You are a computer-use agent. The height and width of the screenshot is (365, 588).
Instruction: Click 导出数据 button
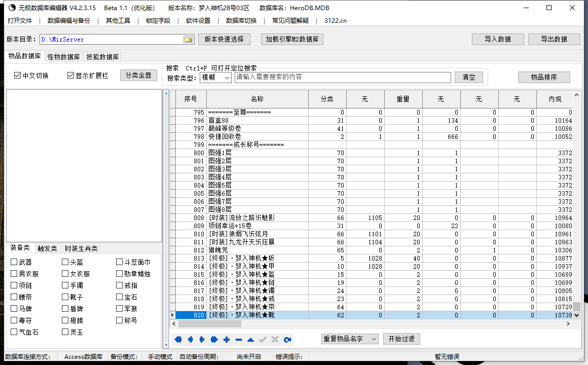point(554,39)
